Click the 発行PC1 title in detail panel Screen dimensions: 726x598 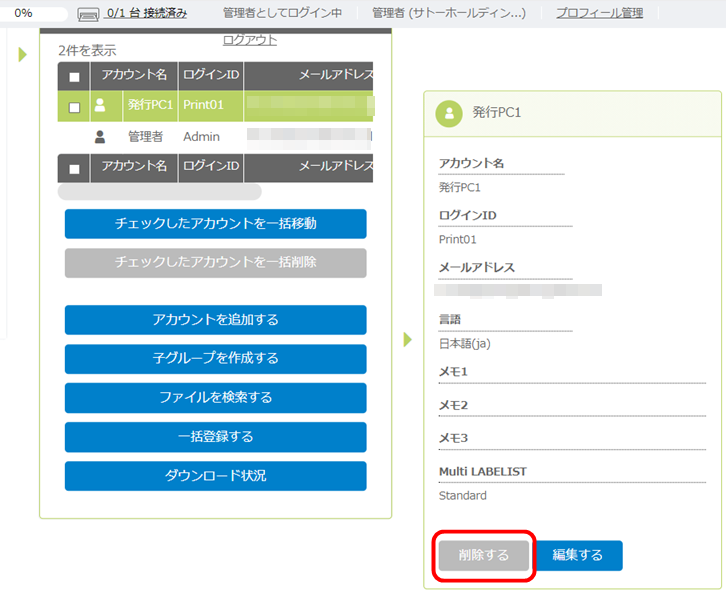(496, 112)
